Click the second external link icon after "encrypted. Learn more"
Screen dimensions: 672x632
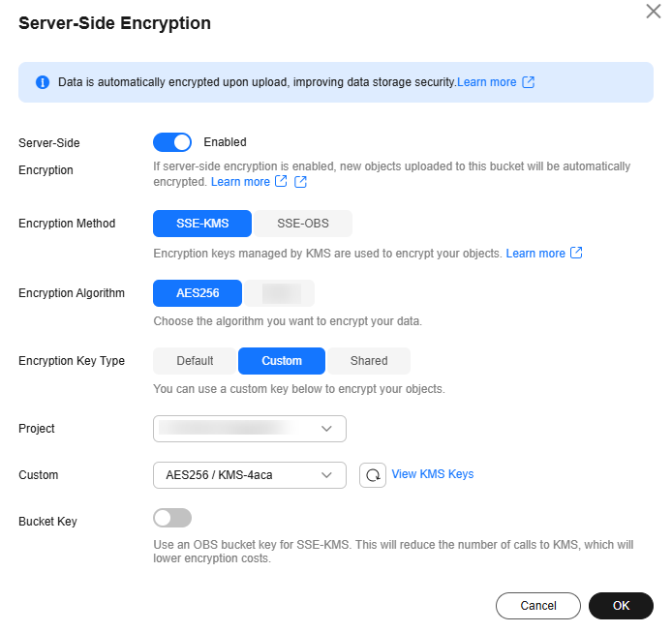tap(300, 182)
